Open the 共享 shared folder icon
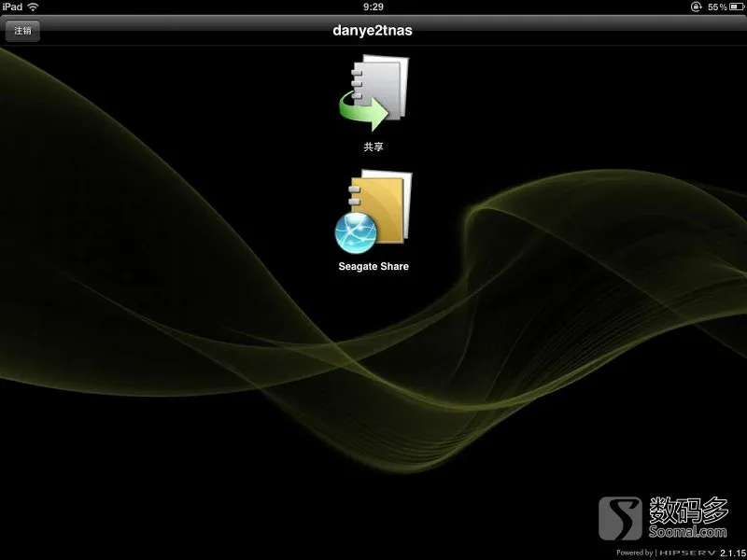Viewport: 747px width, 560px height. 373,92
